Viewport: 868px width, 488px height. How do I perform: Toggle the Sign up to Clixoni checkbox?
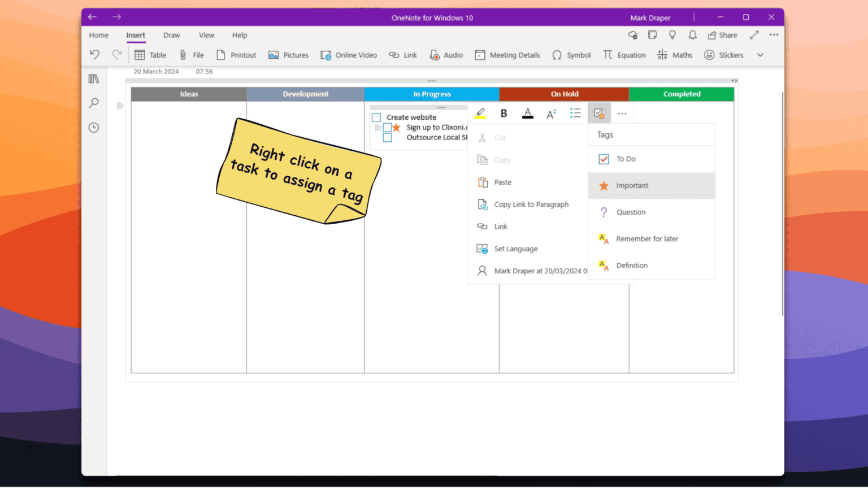tap(388, 128)
